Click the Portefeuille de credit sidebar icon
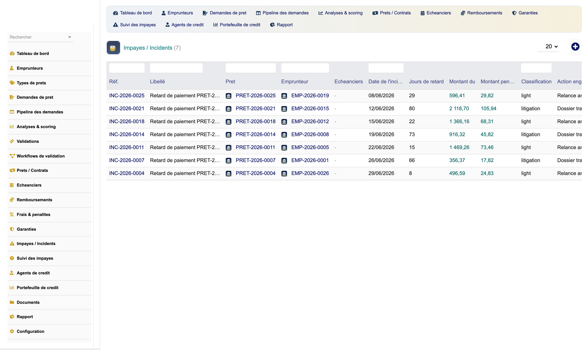588x364 pixels. pos(12,288)
